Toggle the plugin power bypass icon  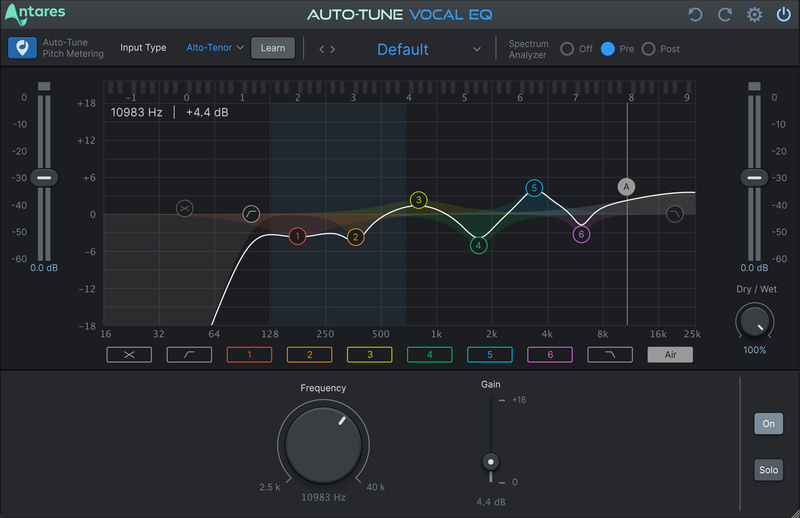(782, 15)
